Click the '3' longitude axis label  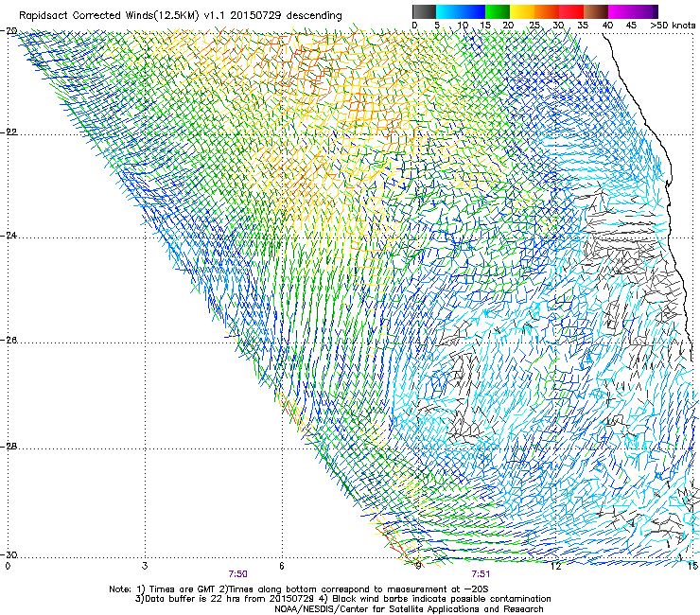[x=145, y=567]
